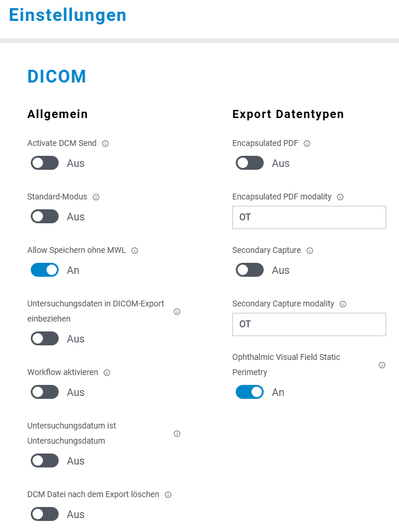The height and width of the screenshot is (532, 399).
Task: Toggle DCM Datei nach dem Export löschen
Action: click(45, 515)
